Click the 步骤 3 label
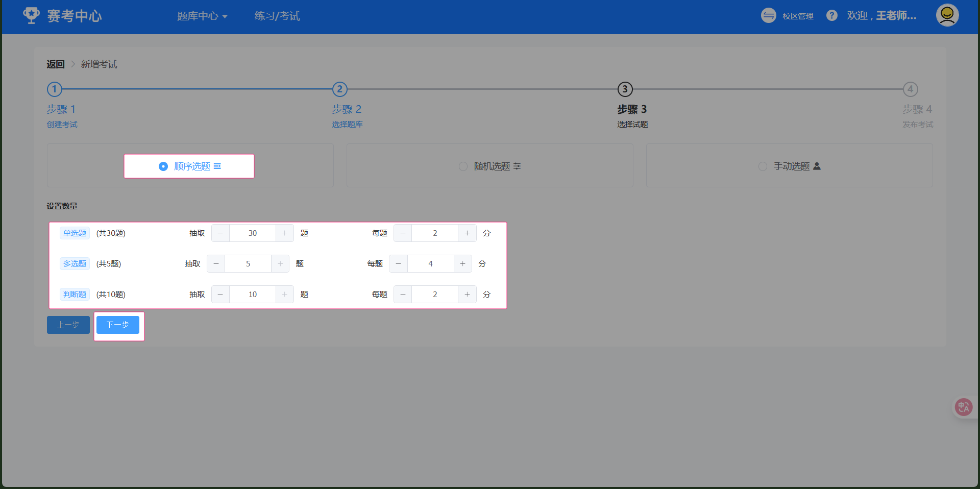This screenshot has height=489, width=980. coord(632,109)
